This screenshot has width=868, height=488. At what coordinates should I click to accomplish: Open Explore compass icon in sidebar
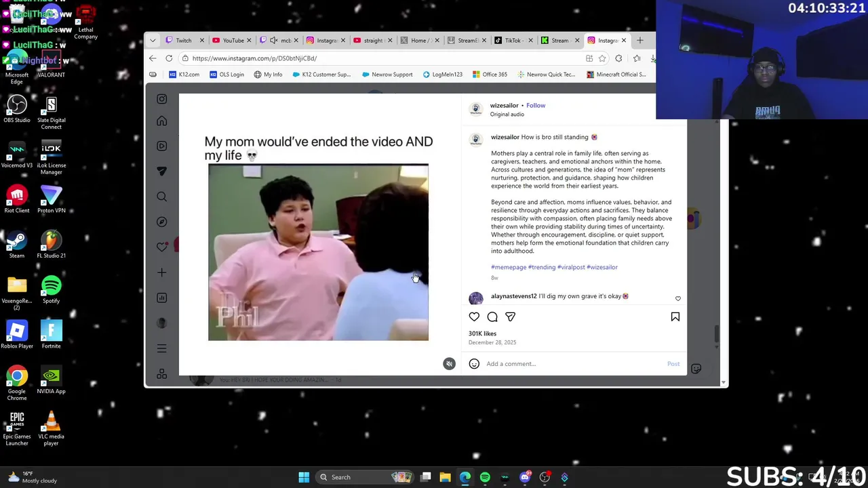click(x=161, y=222)
